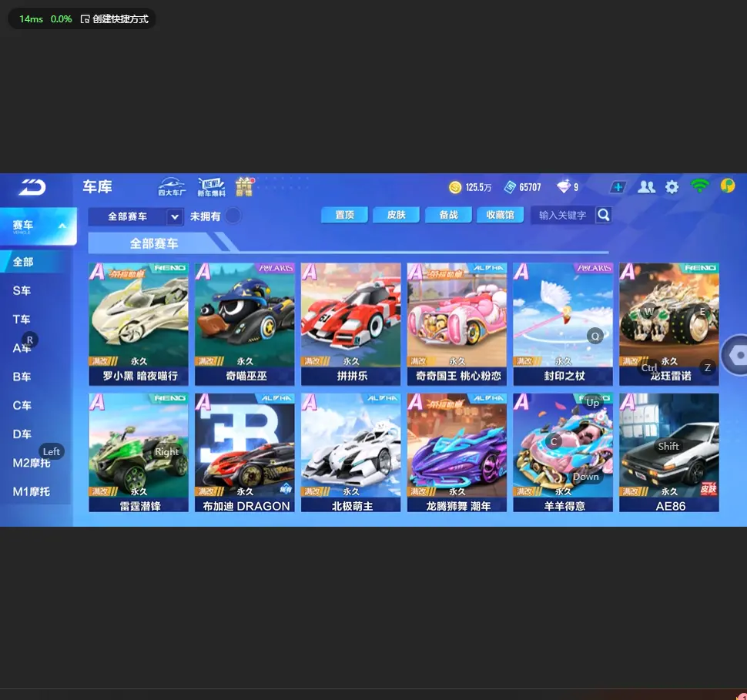747x700 pixels.
Task: Click the 皮肤 skins button
Action: click(x=397, y=215)
